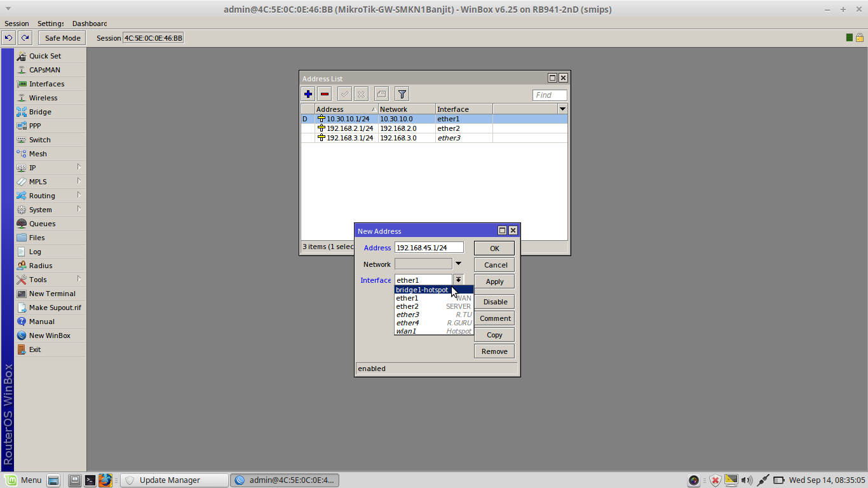Open the Dashboard menu

[90, 24]
